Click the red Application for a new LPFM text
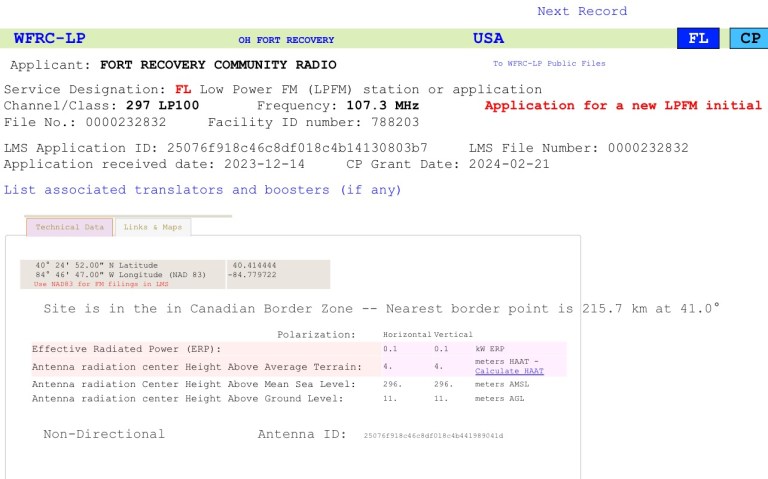The height and width of the screenshot is (479, 768). [x=621, y=105]
